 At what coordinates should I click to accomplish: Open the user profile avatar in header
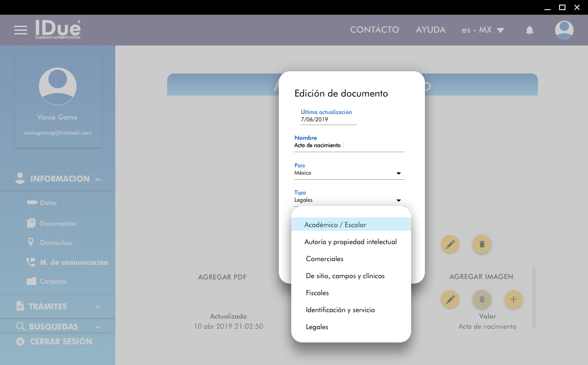[x=564, y=30]
